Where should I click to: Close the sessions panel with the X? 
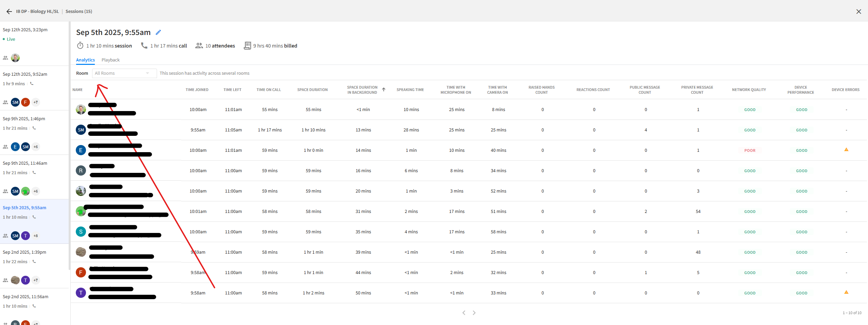coord(858,12)
